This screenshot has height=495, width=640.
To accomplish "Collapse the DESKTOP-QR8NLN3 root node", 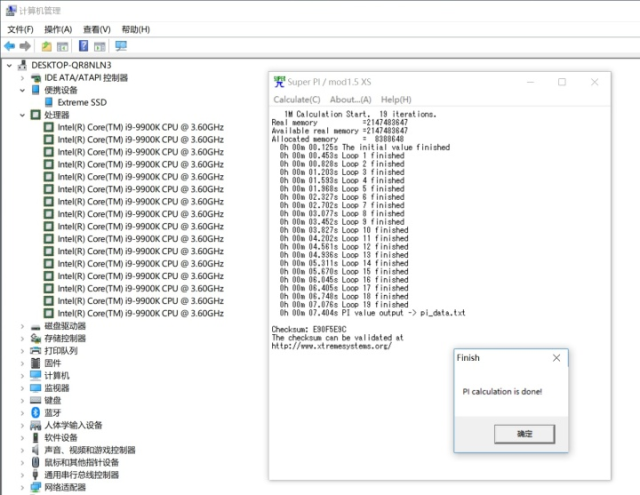I will (x=9, y=65).
